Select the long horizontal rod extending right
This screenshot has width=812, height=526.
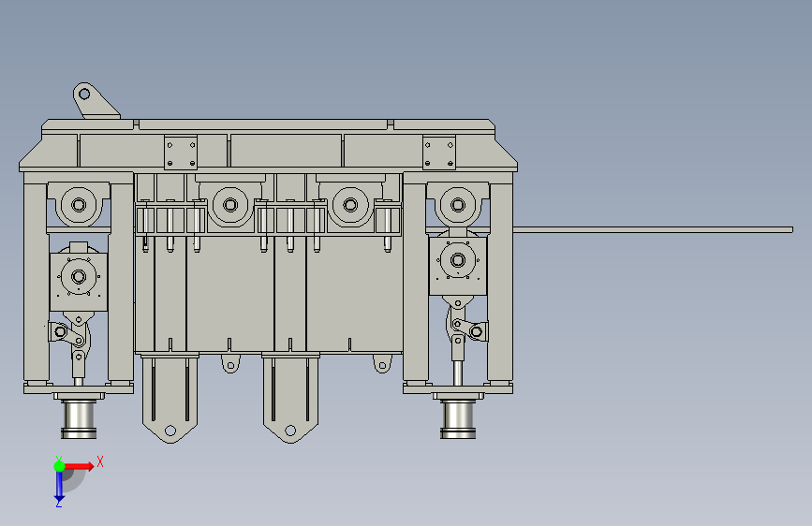click(x=653, y=229)
